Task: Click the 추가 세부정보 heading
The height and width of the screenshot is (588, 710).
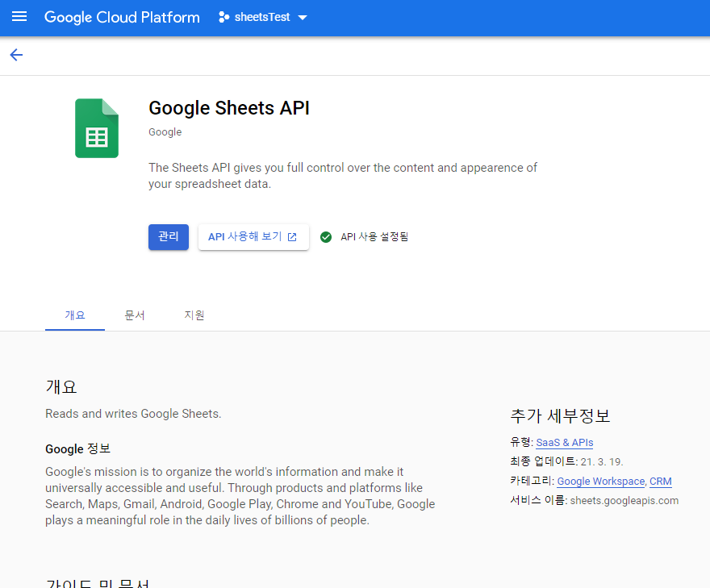Action: pos(560,415)
